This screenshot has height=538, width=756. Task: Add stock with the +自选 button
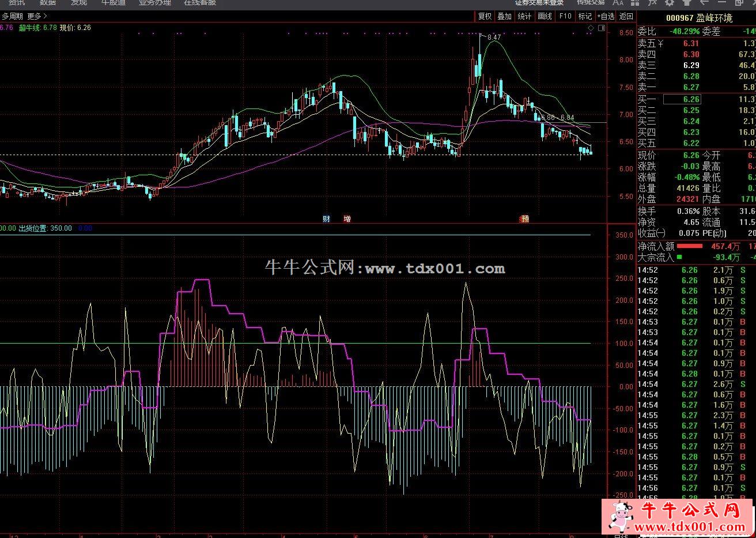point(606,16)
